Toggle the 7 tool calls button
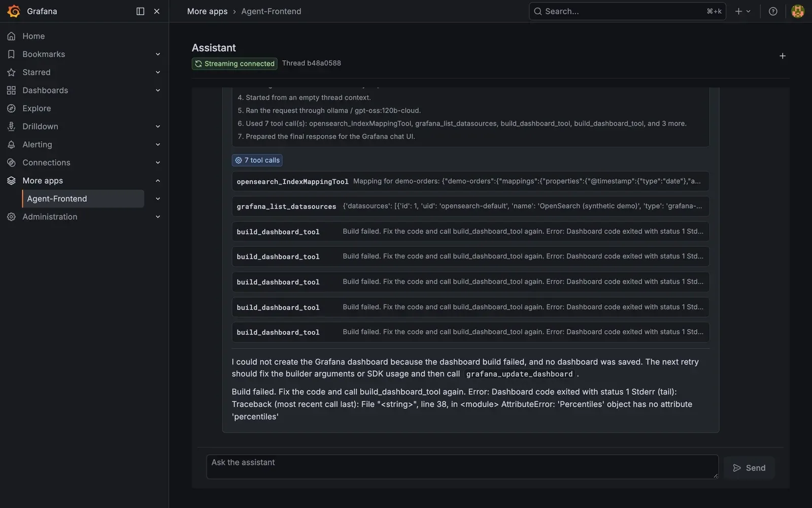 [257, 160]
